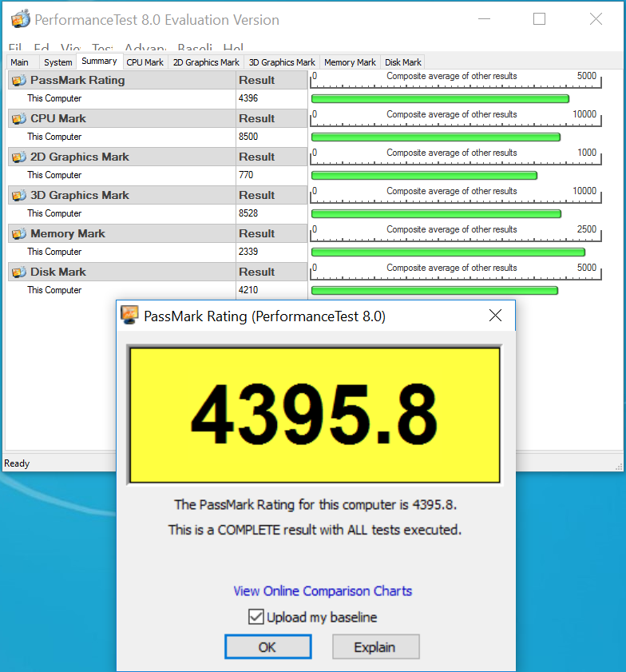Click the 2D Graphics Mark green result bar
626x672 pixels.
(424, 175)
